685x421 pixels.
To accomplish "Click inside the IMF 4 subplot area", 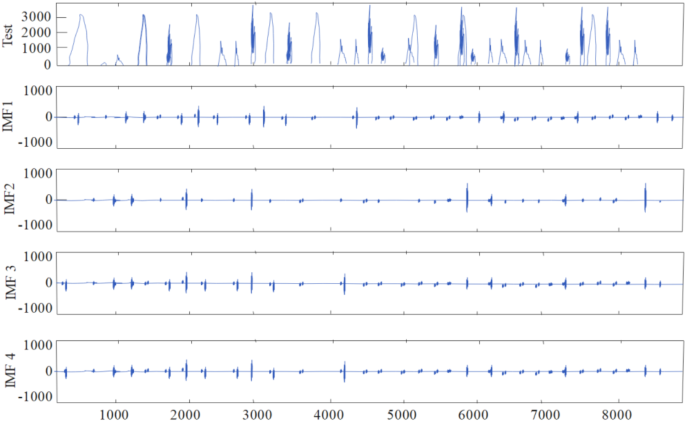I will pyautogui.click(x=370, y=371).
